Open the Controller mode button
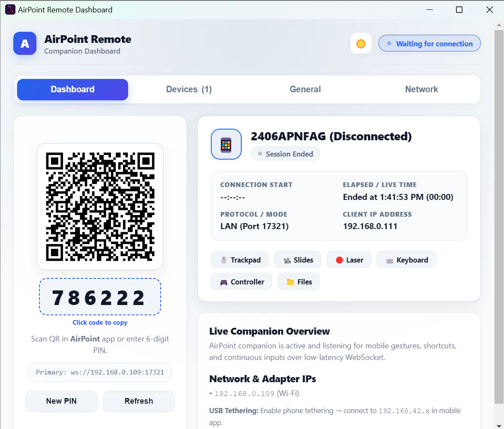The image size is (504, 429). pos(241,281)
